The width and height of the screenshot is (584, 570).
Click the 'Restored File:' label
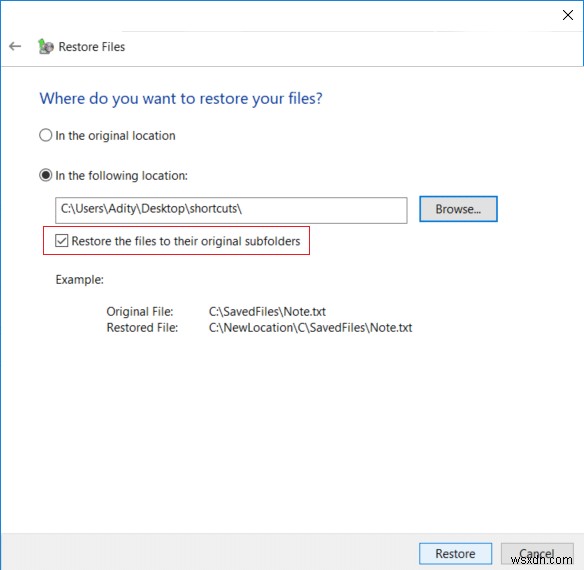142,327
